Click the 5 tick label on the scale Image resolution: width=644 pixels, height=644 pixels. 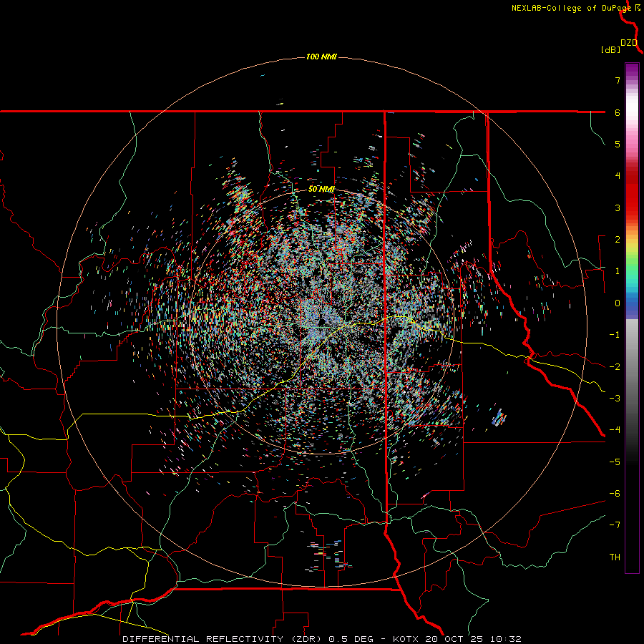(618, 144)
